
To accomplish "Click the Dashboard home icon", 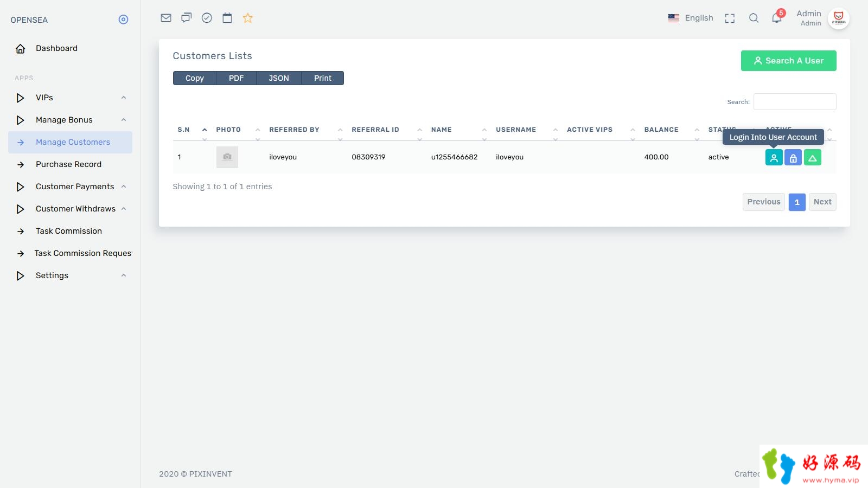I will (x=21, y=49).
